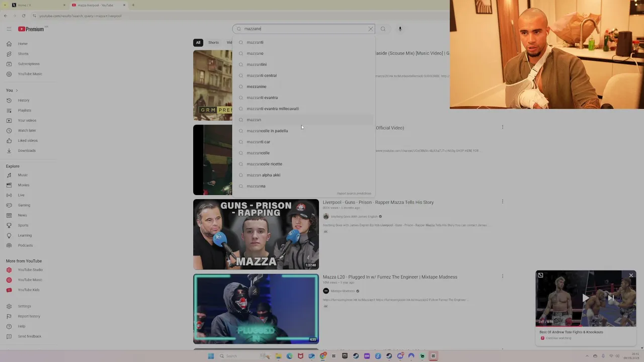Switch to mazza liverpool YouTube tab
644x362 pixels.
98,5
